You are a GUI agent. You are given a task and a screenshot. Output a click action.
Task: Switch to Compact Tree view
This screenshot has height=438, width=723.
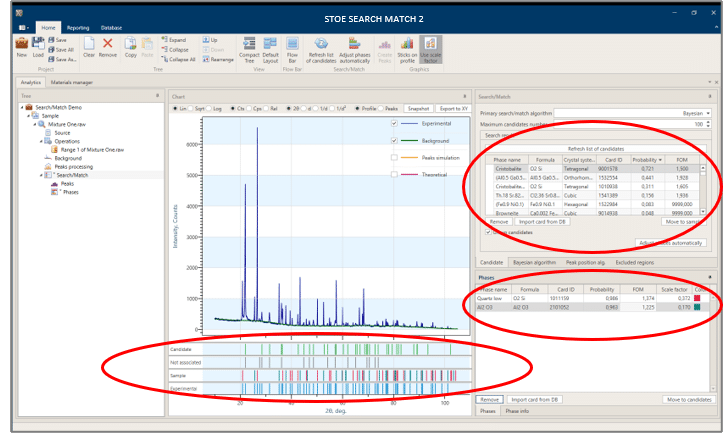pyautogui.click(x=249, y=50)
